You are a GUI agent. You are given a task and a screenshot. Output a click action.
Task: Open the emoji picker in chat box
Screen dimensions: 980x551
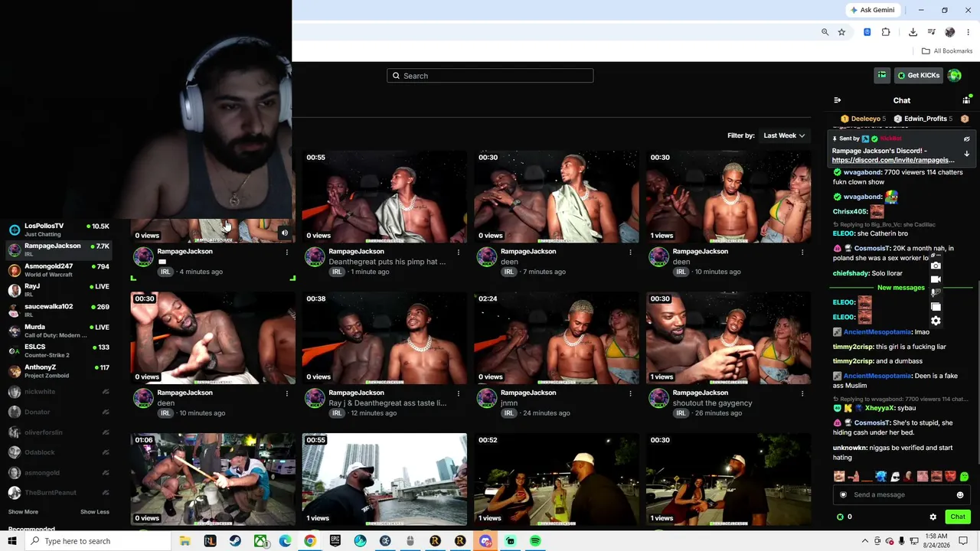(x=960, y=495)
